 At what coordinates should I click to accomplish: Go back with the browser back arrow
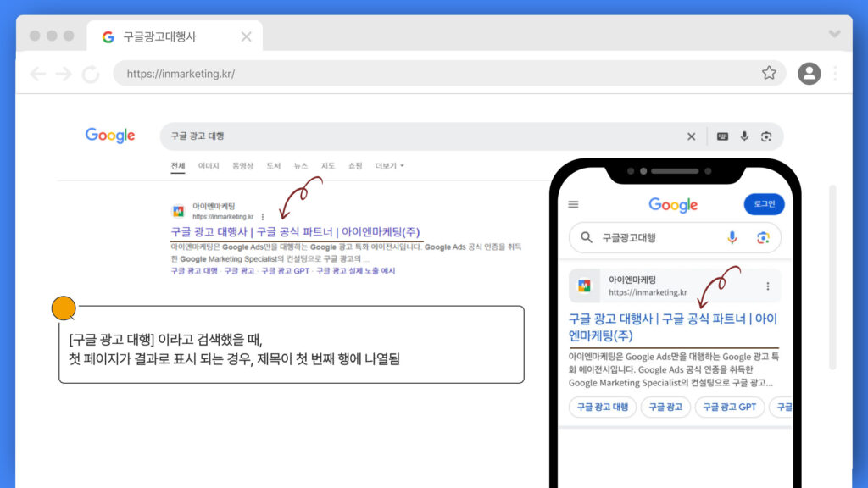pyautogui.click(x=37, y=74)
